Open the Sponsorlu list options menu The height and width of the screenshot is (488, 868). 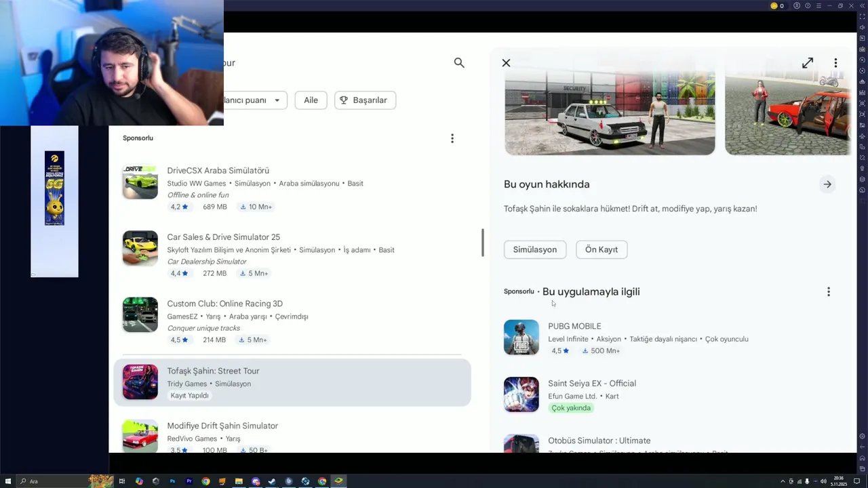(x=452, y=138)
